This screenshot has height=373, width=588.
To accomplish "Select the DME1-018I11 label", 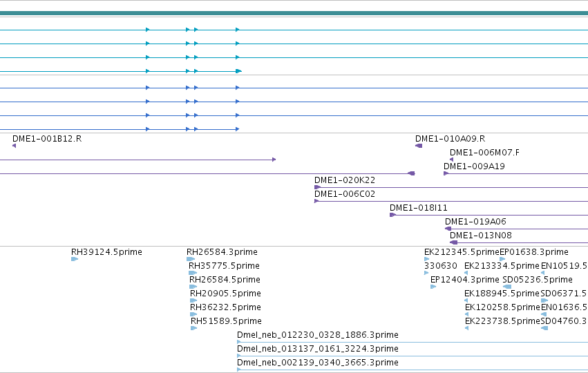I will click(419, 208).
